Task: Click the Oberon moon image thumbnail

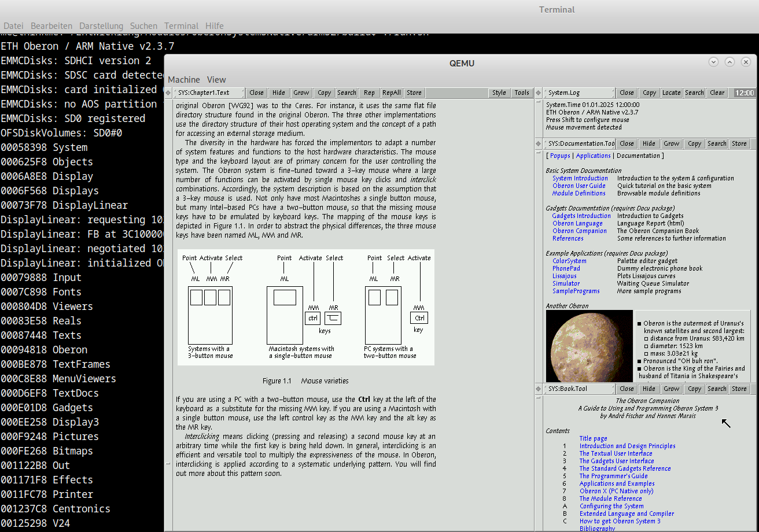Action: [x=589, y=345]
